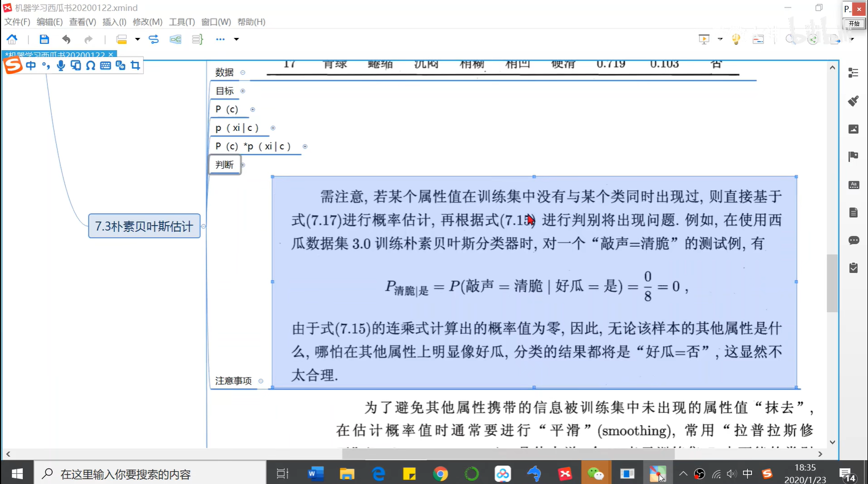Start brainstorming with the light bulb icon

click(x=736, y=39)
